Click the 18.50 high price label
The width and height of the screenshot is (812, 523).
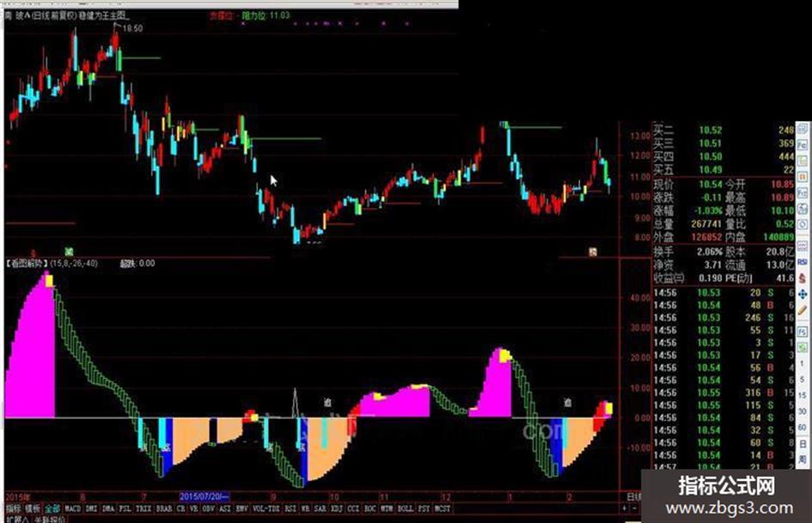tap(132, 28)
